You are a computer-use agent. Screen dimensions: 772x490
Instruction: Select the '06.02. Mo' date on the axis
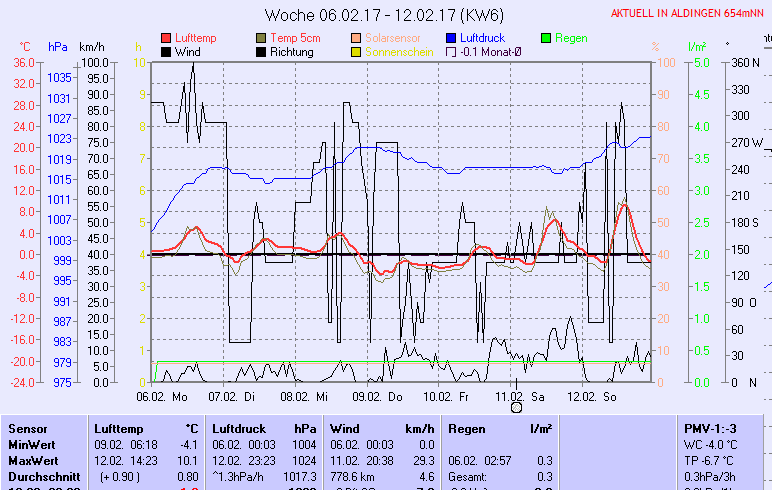(x=162, y=396)
